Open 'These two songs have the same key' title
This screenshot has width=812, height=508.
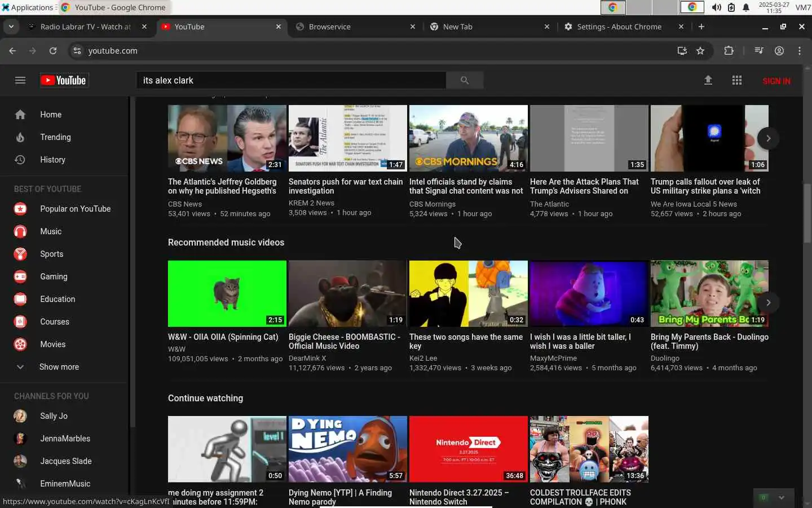point(466,341)
